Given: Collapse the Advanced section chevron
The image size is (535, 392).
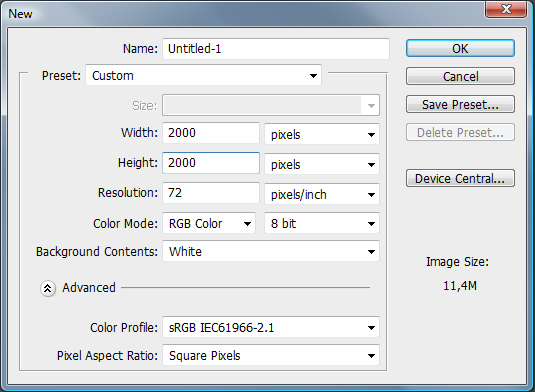Looking at the screenshot, I should click(x=48, y=288).
